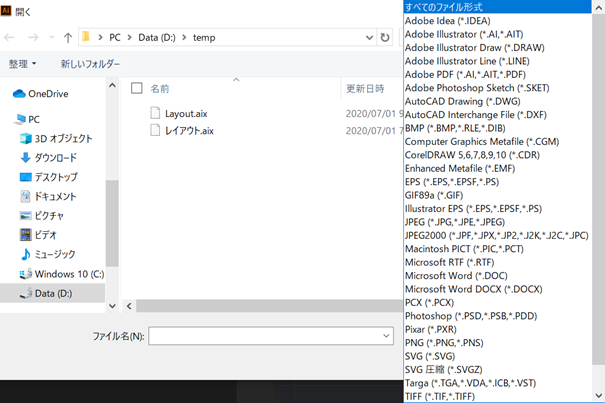Pick BMP (*.BMP,*.RLE,*.DIB) format
This screenshot has height=403, width=605.
coord(497,128)
